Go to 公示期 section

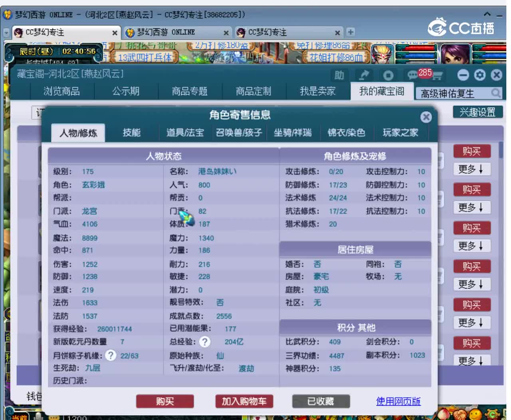pos(126,91)
